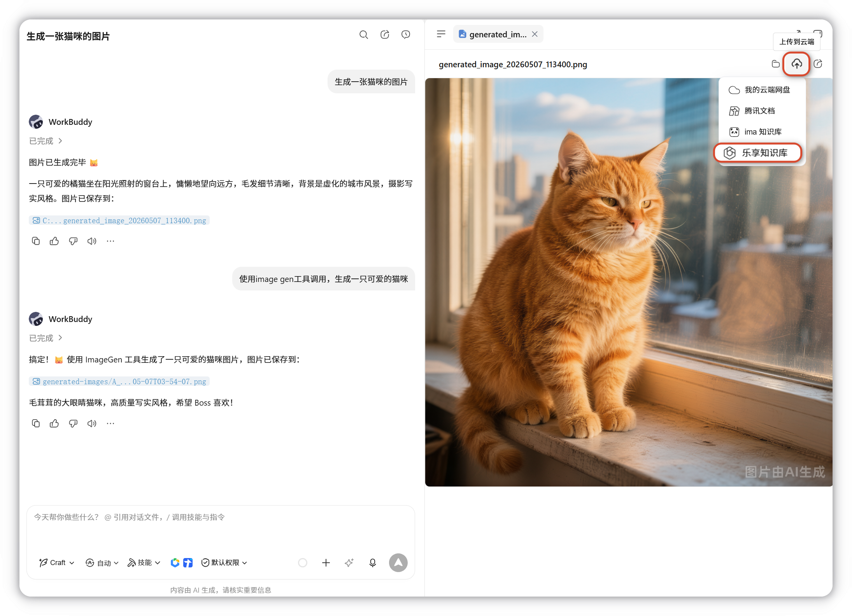Like the 图片已生成完毕 reply

tap(54, 241)
